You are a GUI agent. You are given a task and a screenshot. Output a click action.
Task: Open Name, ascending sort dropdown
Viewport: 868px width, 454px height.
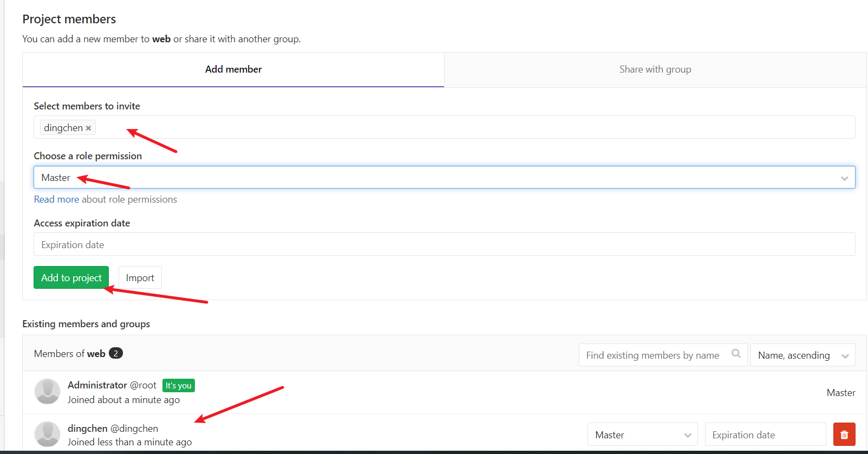pos(802,355)
